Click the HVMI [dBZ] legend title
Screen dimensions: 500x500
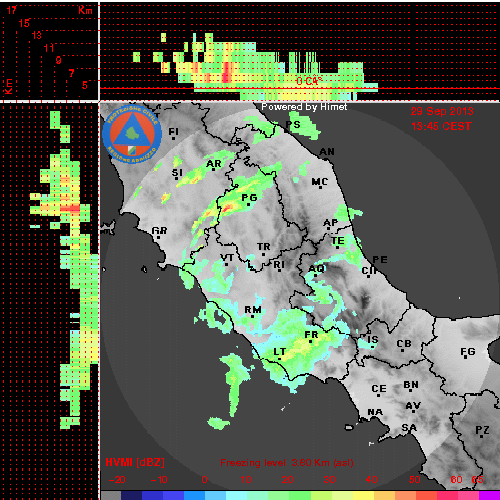click(135, 462)
